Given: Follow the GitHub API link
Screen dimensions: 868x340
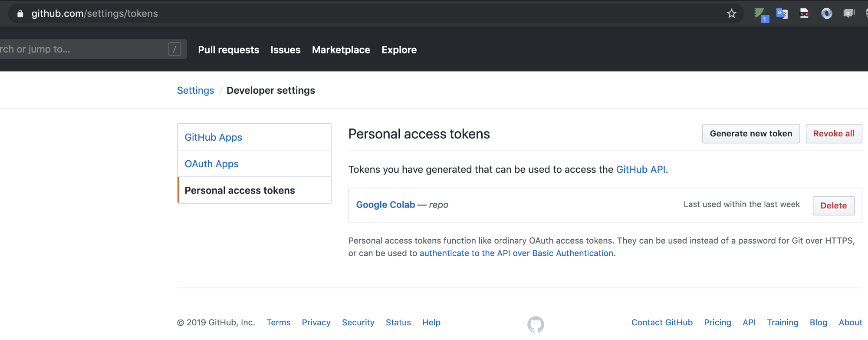Looking at the screenshot, I should point(640,169).
